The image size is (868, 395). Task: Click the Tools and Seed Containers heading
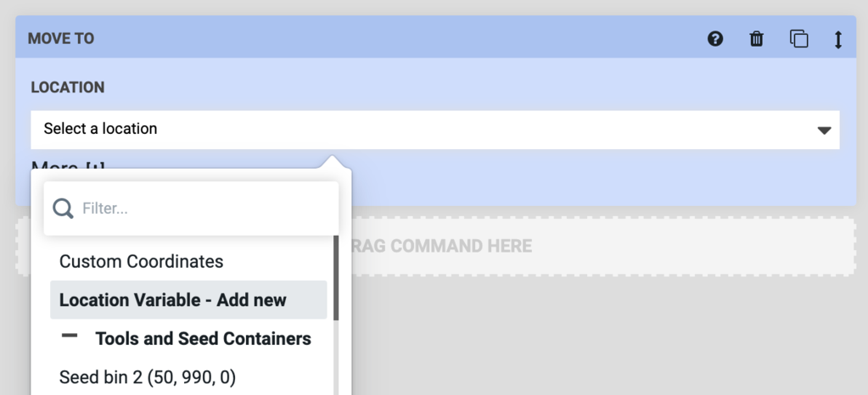(x=203, y=339)
